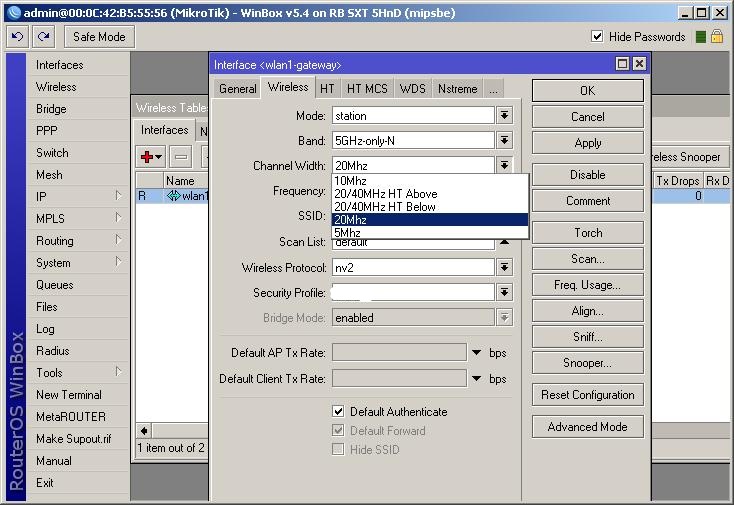Image resolution: width=734 pixels, height=505 pixels.
Task: Show more tabs via ellipsis tab
Action: pyautogui.click(x=493, y=88)
